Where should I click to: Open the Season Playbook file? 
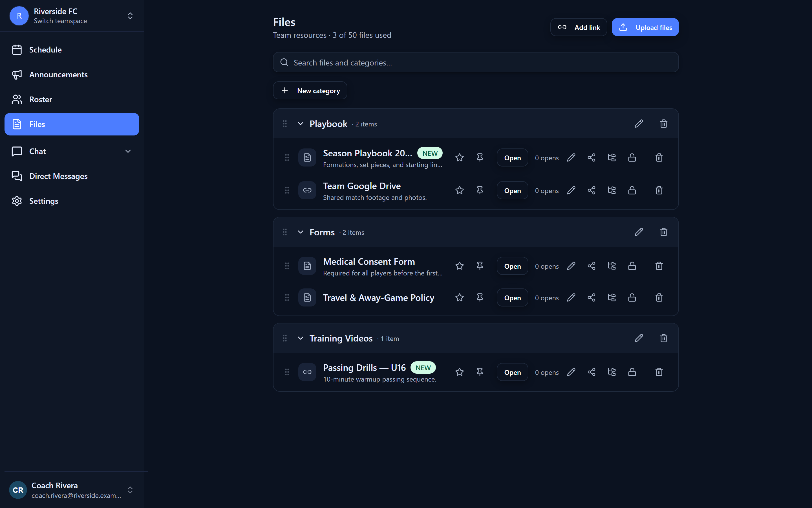[512, 157]
